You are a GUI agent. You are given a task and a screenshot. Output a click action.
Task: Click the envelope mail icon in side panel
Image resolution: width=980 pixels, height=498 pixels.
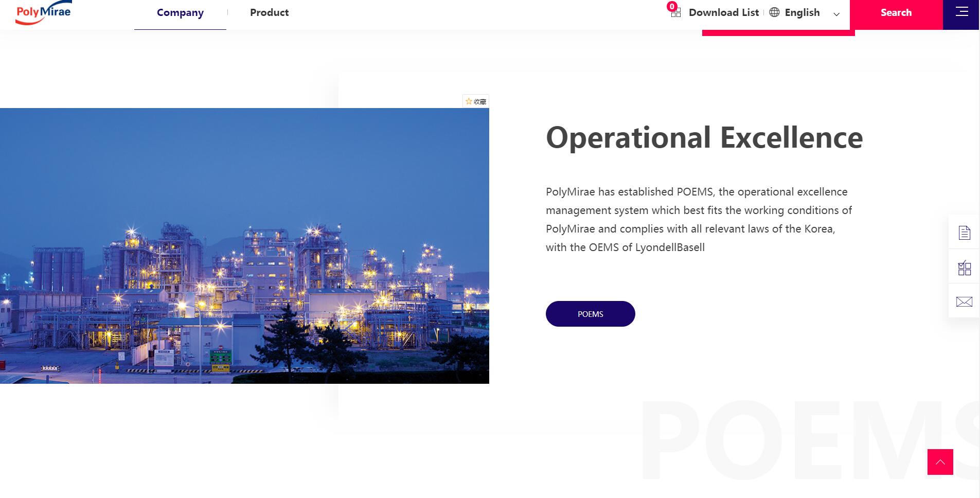964,301
